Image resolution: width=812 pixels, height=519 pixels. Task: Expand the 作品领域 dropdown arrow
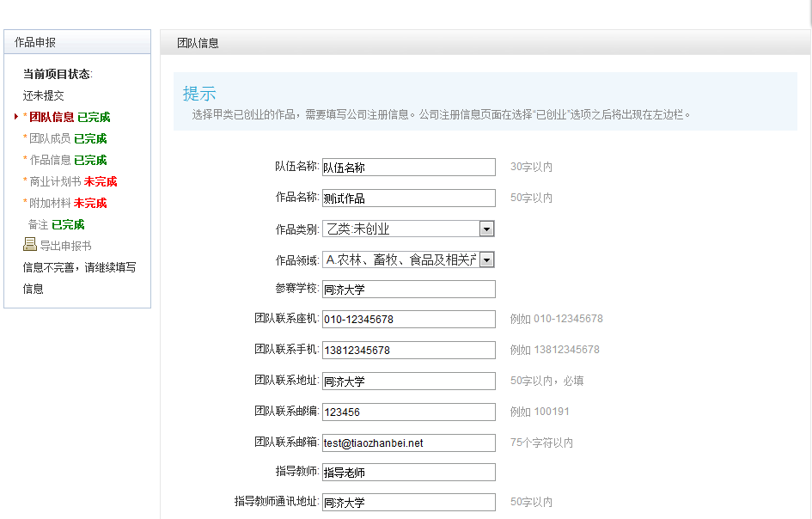click(x=486, y=259)
